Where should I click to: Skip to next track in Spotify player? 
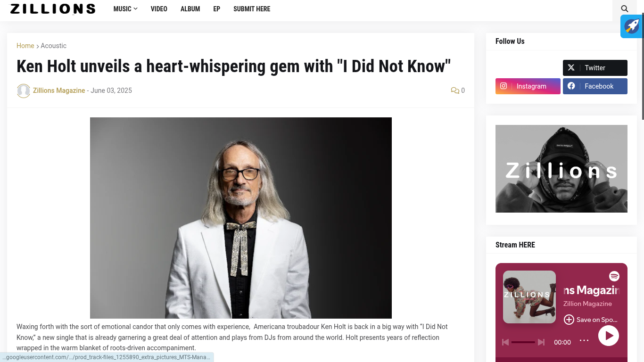541,342
